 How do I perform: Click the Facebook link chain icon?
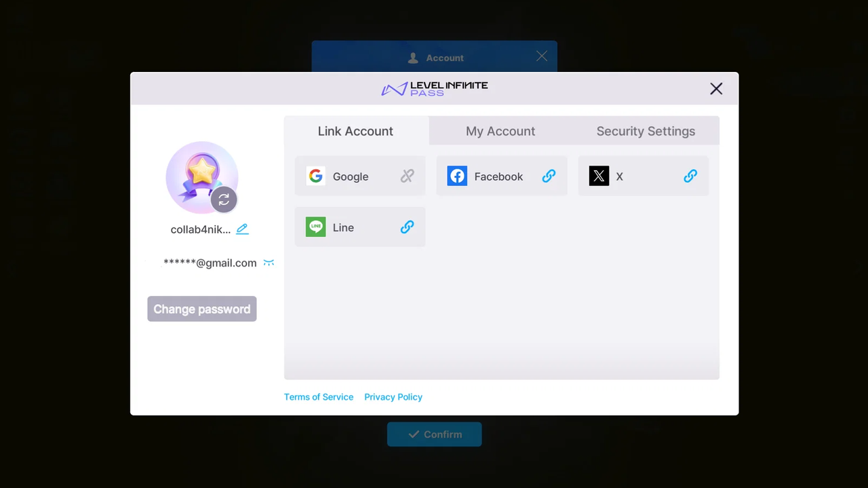[549, 176]
